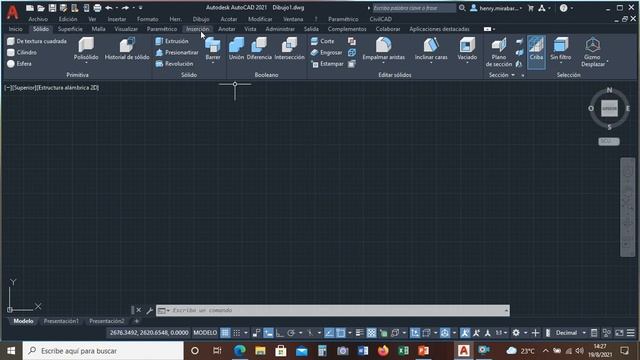The height and width of the screenshot is (360, 640).
Task: Switch to the Malla ribbon tab
Action: click(98, 29)
